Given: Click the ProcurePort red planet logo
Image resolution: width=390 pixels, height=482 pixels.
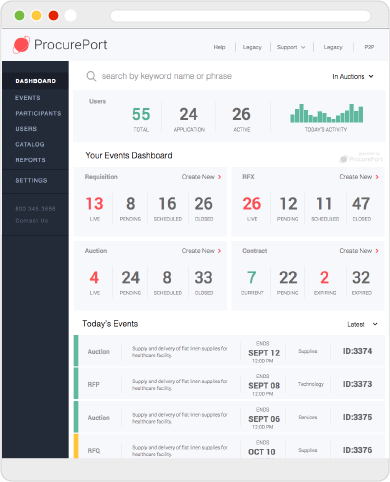Looking at the screenshot, I should coord(21,45).
